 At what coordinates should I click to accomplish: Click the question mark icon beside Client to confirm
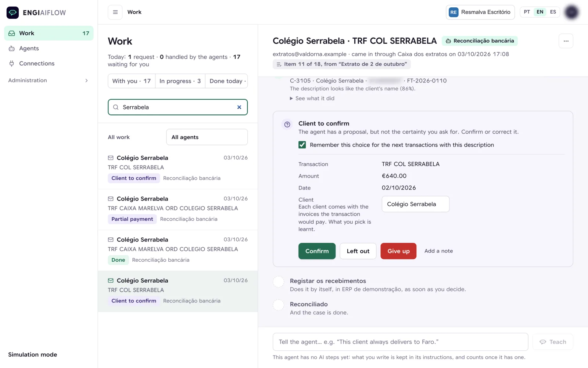287,124
